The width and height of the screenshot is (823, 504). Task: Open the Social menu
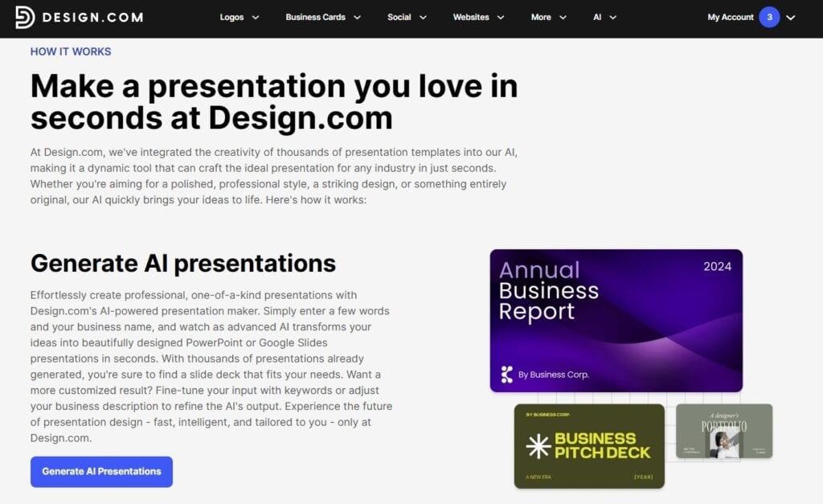(399, 18)
